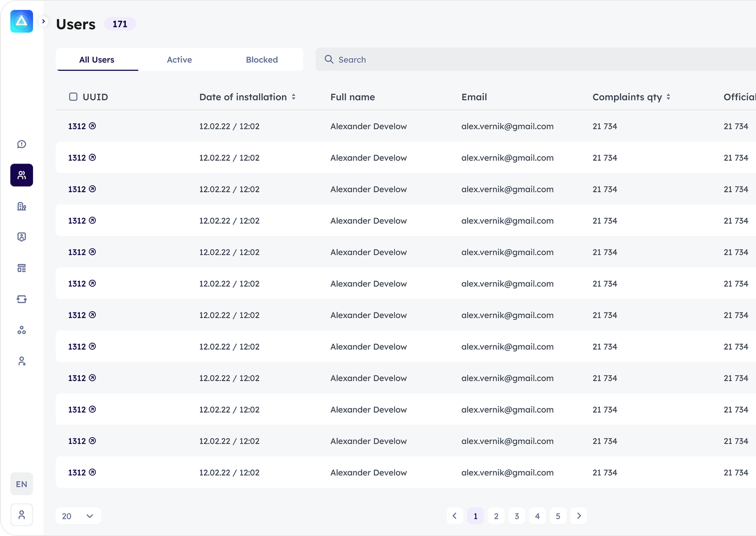Open the table layout sidebar icon
Viewport: 756px width, 536px height.
(21, 268)
